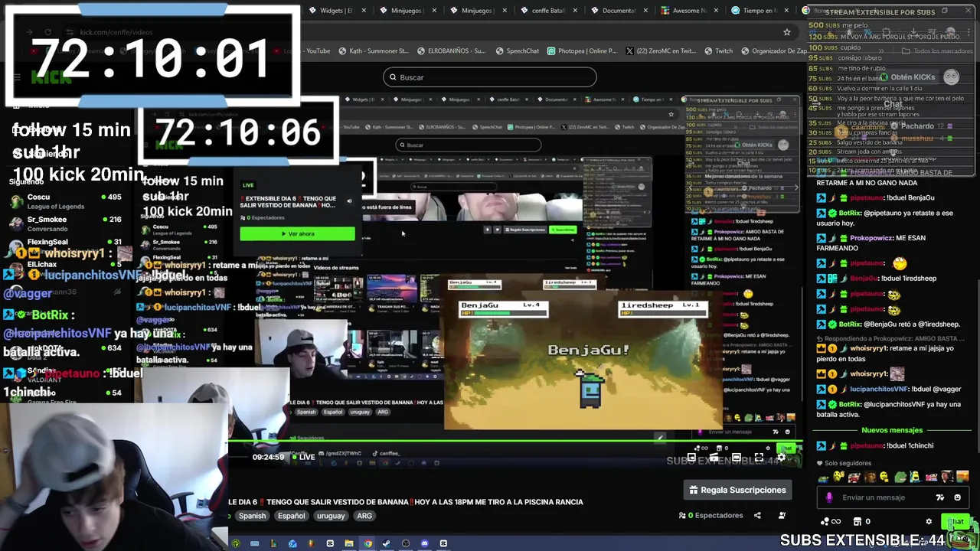
Task: Open Discord from the taskbar
Action: [424, 543]
